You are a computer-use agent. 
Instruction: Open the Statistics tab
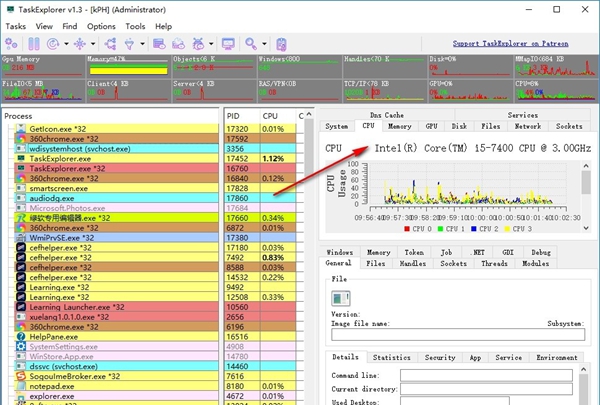click(x=391, y=358)
